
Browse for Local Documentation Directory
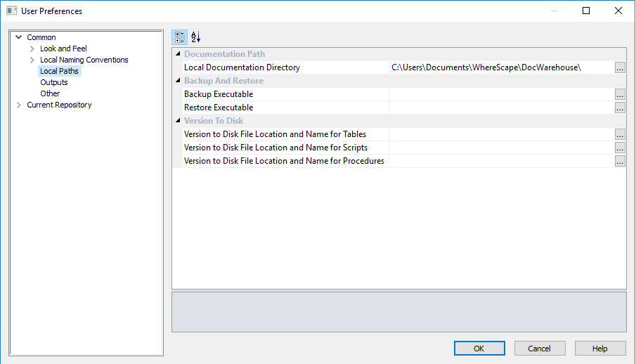(620, 67)
